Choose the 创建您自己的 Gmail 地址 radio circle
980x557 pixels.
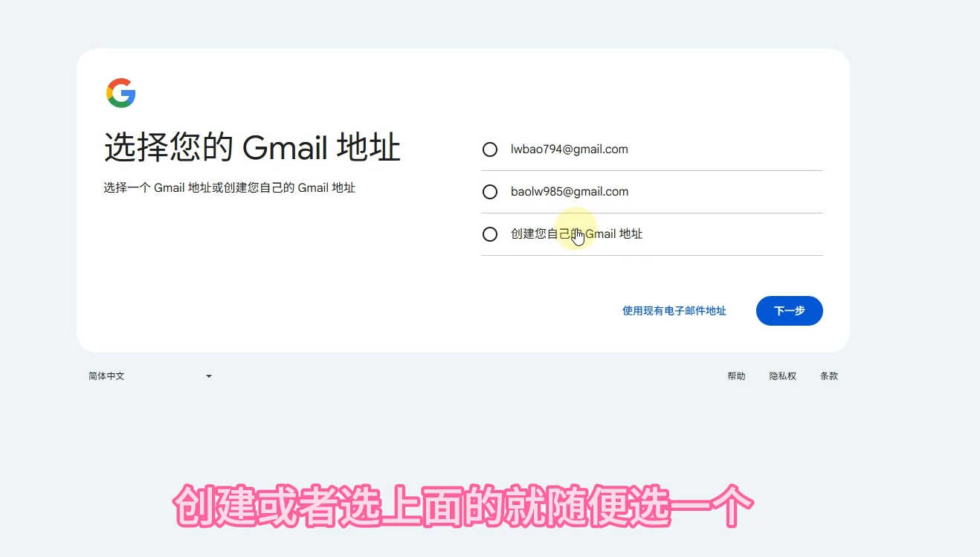click(x=490, y=234)
